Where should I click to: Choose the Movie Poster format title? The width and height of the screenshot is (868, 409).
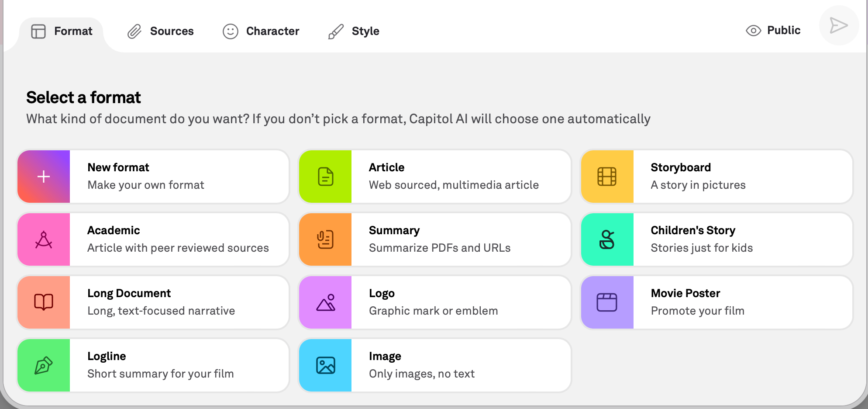coord(685,293)
